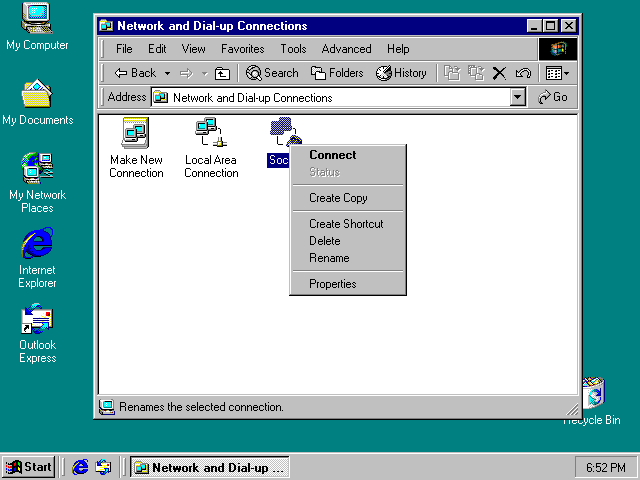Choose Create Shortcut in context menu
Image resolution: width=640 pixels, height=480 pixels.
coord(348,224)
